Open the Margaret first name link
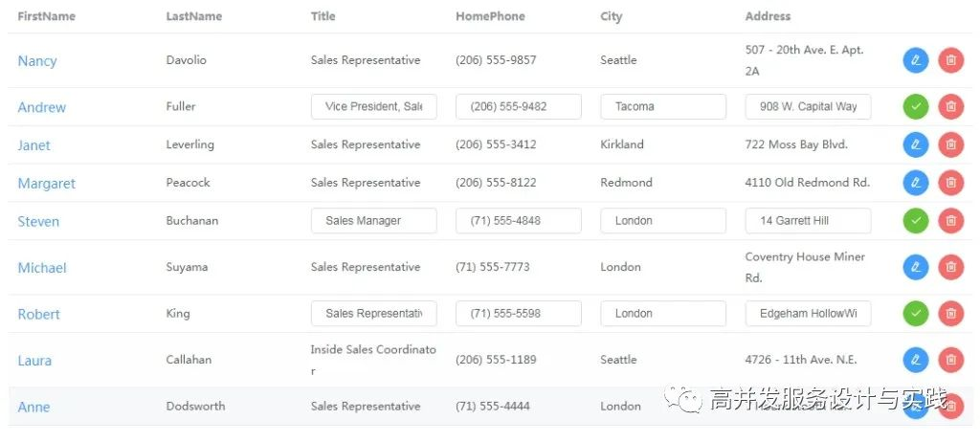This screenshot has height=442, width=980. coord(46,184)
